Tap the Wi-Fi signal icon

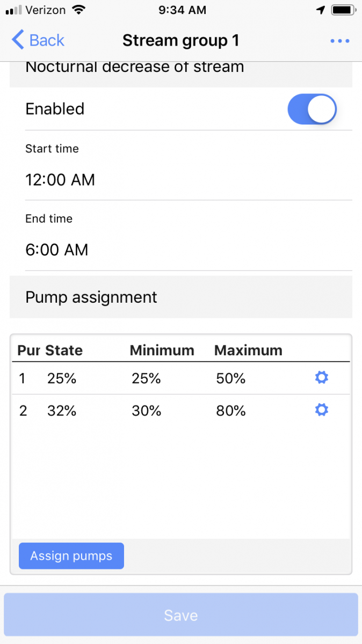click(79, 10)
